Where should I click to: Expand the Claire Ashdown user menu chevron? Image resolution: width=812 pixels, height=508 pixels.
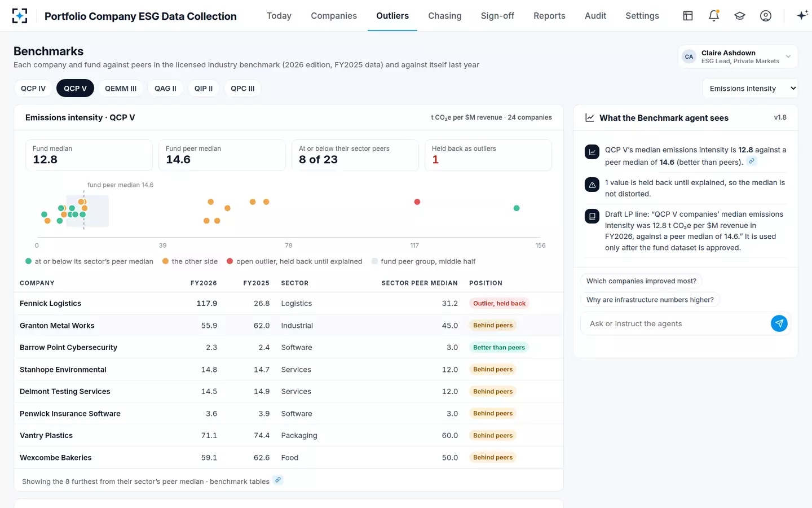point(788,56)
